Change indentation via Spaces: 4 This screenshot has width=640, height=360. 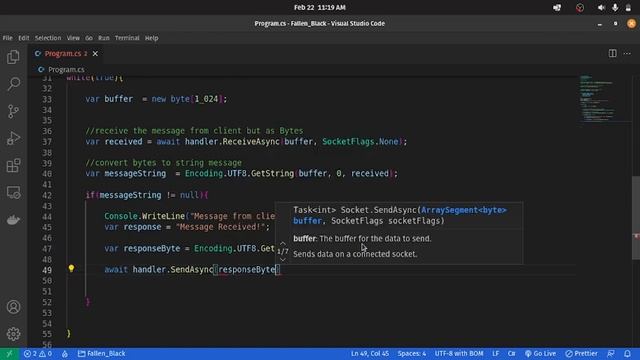(x=412, y=353)
